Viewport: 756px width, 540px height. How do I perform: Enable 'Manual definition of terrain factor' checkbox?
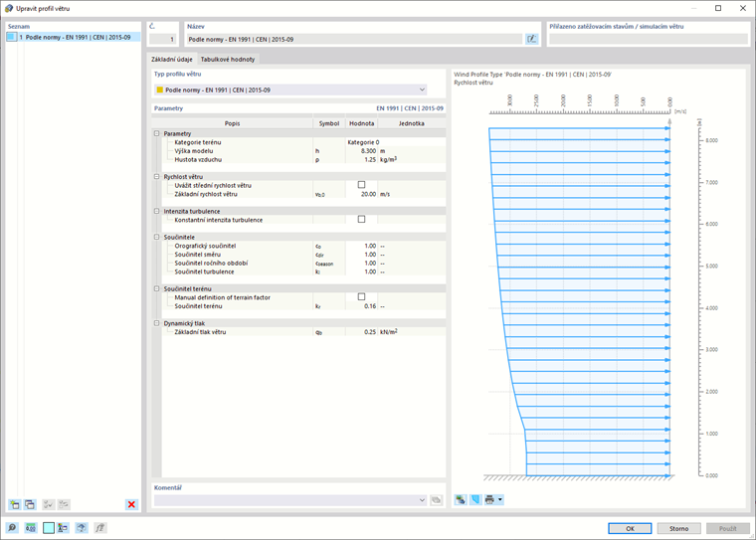(362, 297)
